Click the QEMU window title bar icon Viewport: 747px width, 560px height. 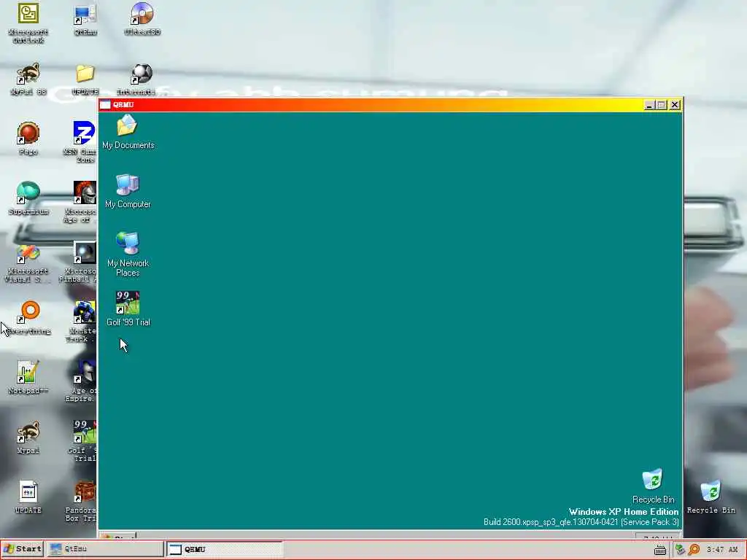pos(105,105)
